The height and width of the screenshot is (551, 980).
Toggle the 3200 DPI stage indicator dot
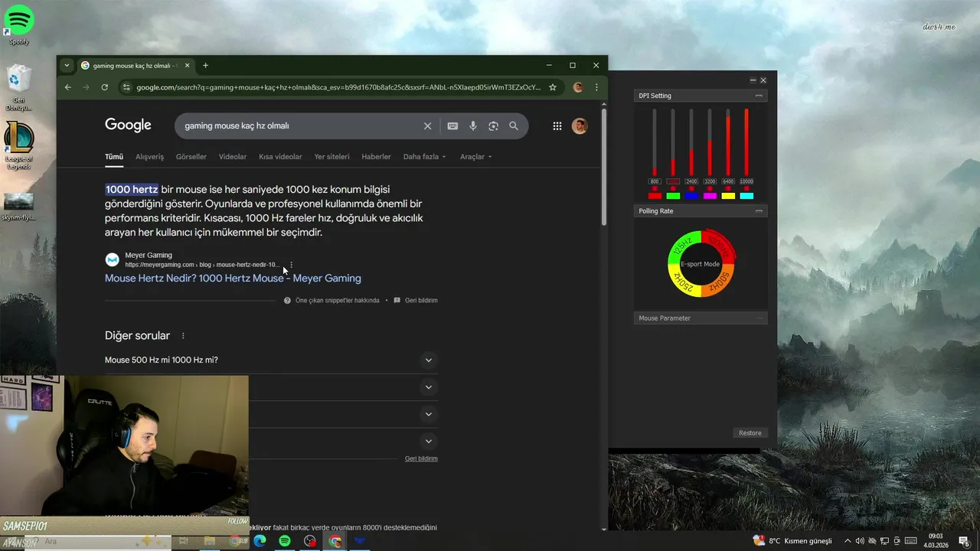(x=710, y=189)
